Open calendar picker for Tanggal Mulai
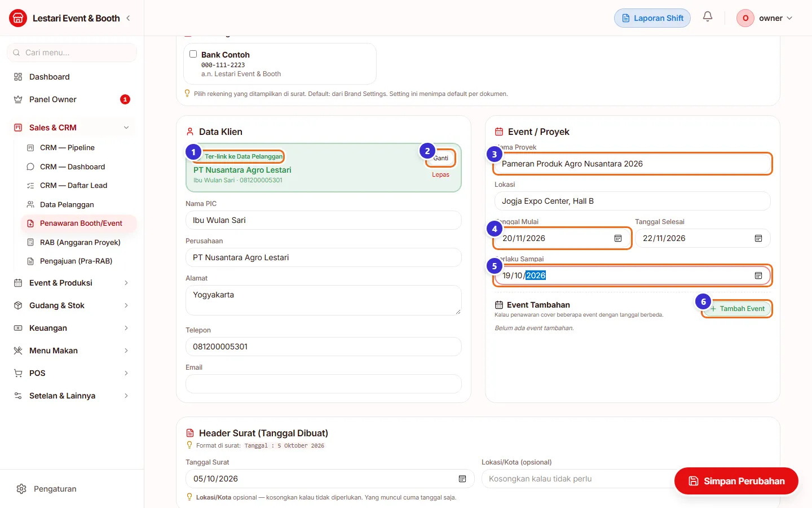 618,238
